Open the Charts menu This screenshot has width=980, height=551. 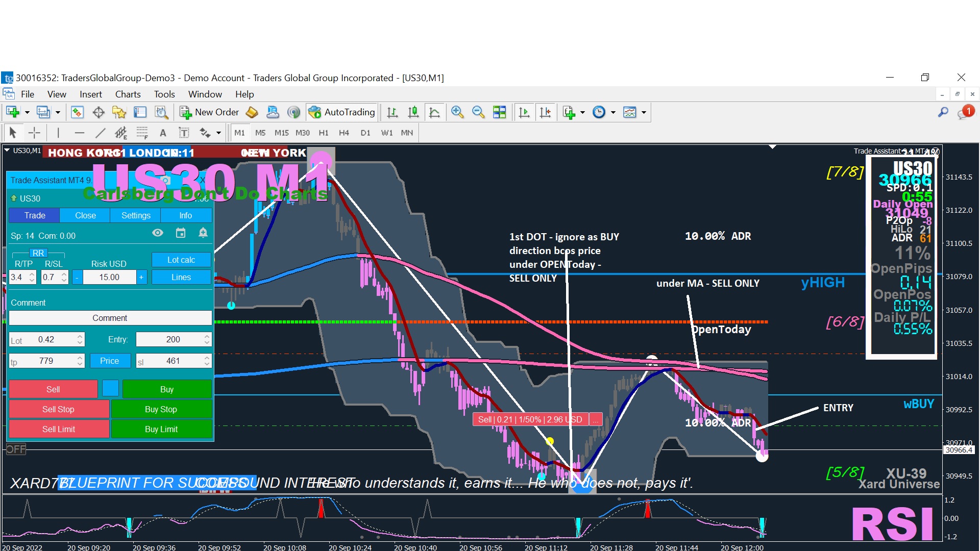(128, 94)
